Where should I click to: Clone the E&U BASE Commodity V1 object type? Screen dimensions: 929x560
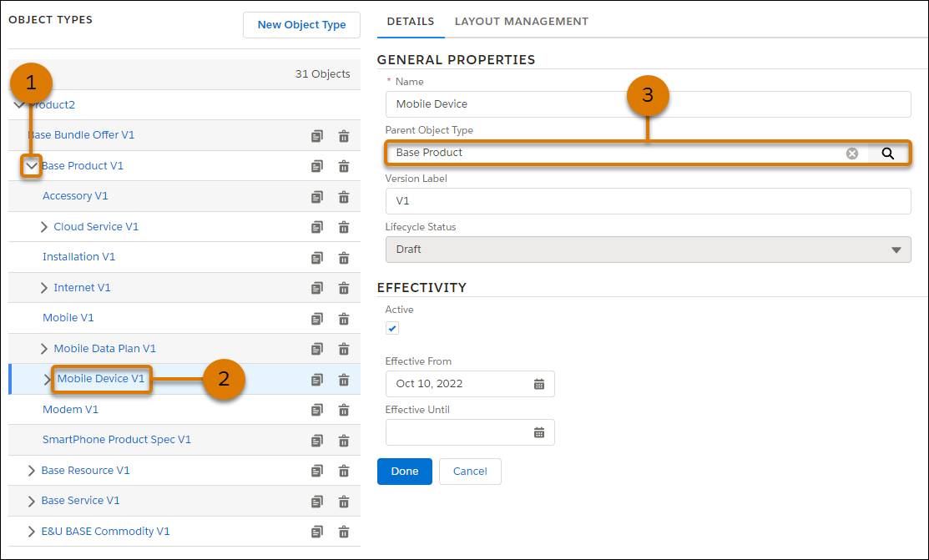(317, 532)
